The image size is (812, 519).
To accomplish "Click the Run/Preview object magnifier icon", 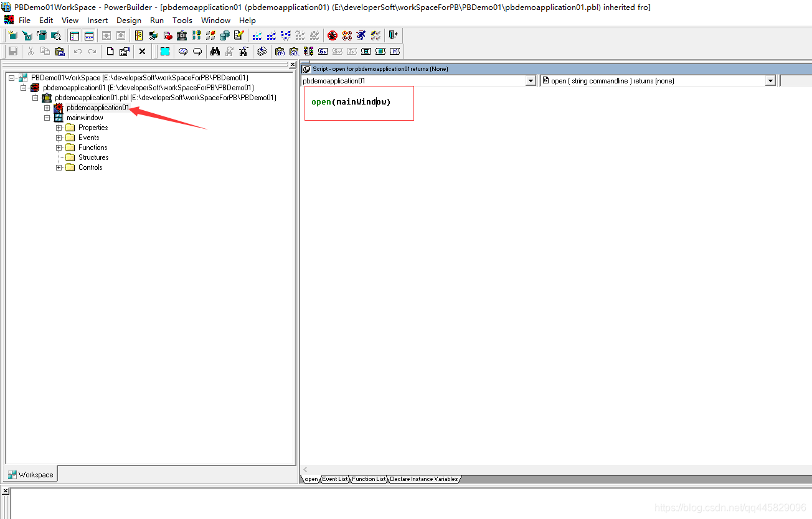I will pyautogui.click(x=56, y=35).
